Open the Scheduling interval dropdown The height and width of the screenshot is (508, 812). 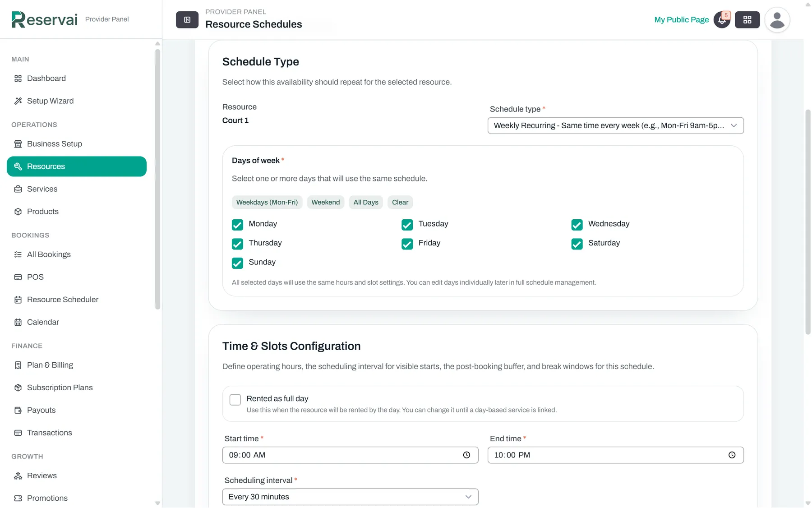coord(350,497)
